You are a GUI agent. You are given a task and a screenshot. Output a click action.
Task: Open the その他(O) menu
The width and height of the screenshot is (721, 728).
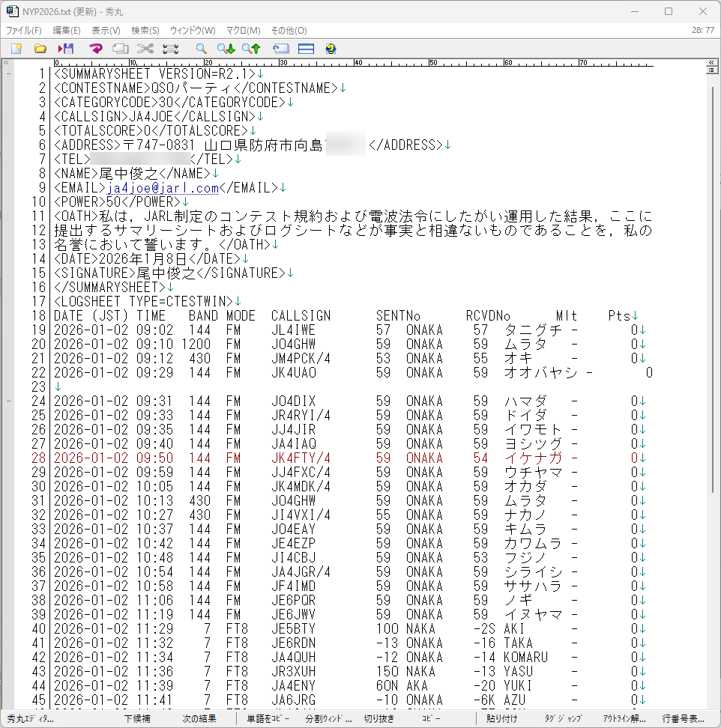click(289, 31)
